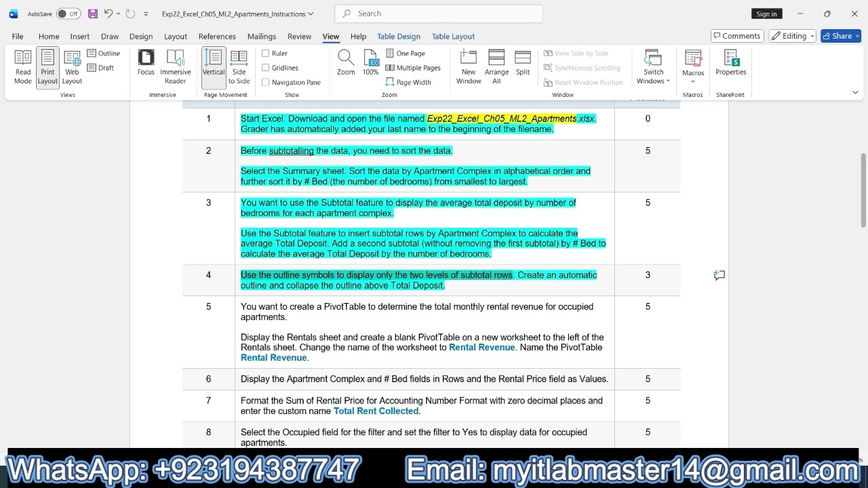Click the Macros icon
The width and height of the screenshot is (868, 488).
[693, 59]
